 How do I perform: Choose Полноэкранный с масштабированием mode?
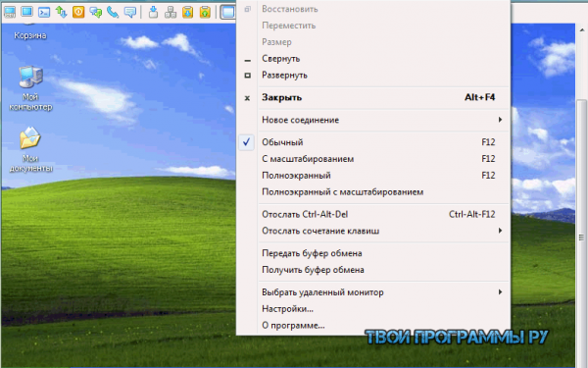(373, 192)
